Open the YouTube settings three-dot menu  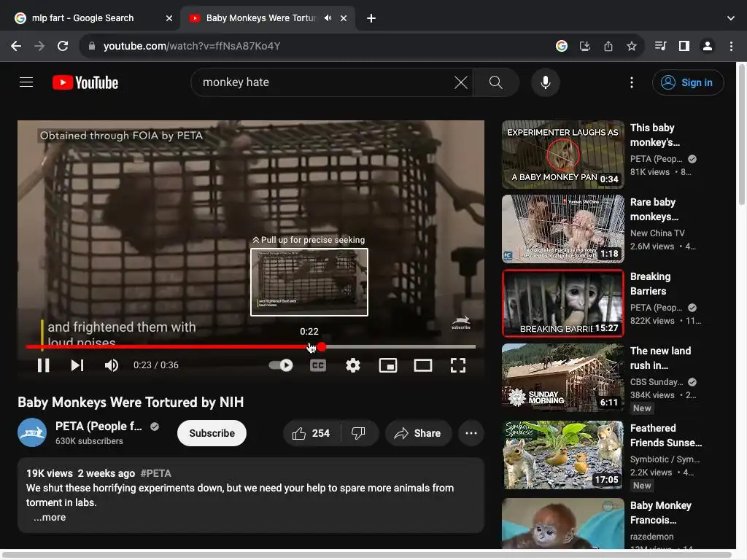point(632,82)
